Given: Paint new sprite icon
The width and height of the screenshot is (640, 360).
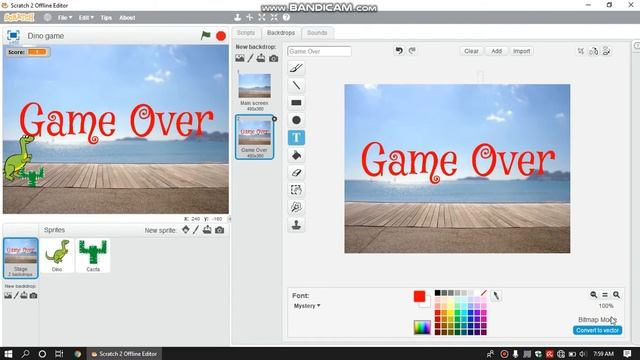Looking at the screenshot, I should point(196,230).
